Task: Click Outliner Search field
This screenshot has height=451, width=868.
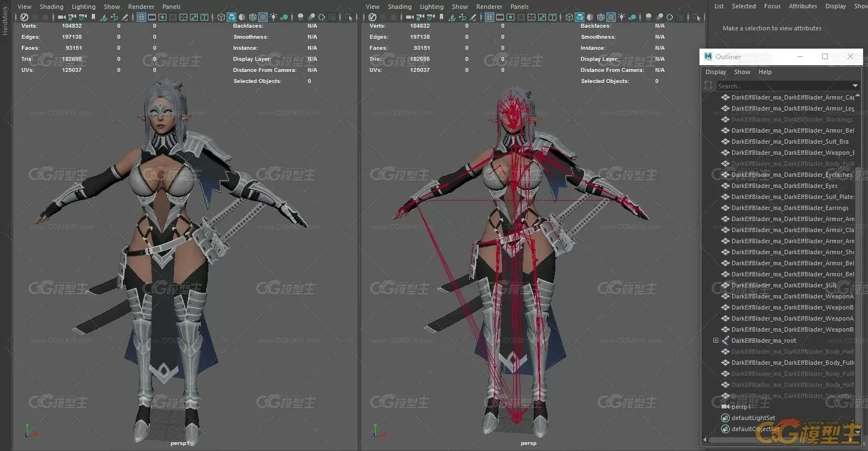Action: (783, 86)
